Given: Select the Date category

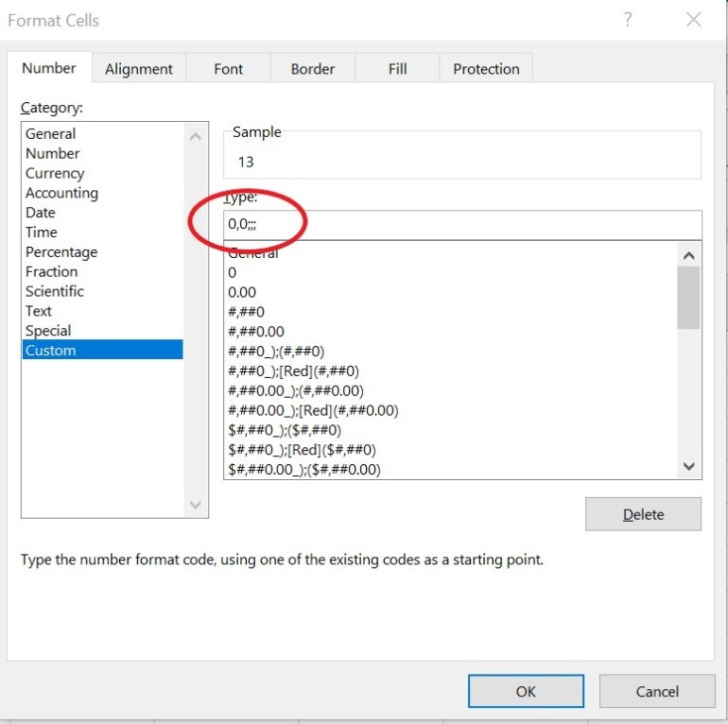Looking at the screenshot, I should click(x=41, y=213).
